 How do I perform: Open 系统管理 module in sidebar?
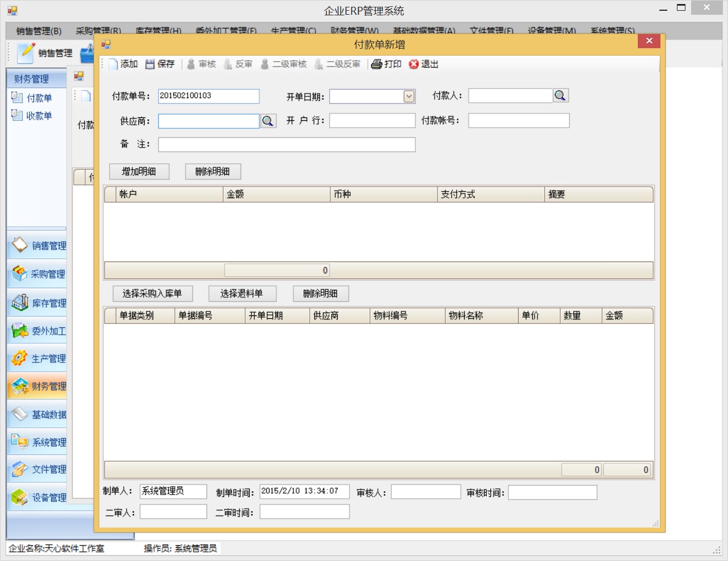click(x=37, y=442)
